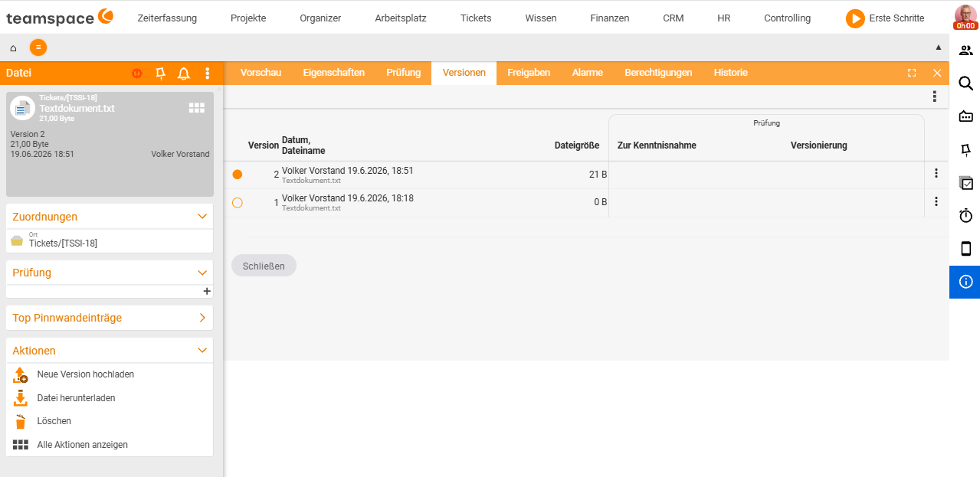Open the search magnifier in right sidebar
This screenshot has height=477, width=980.
[965, 83]
